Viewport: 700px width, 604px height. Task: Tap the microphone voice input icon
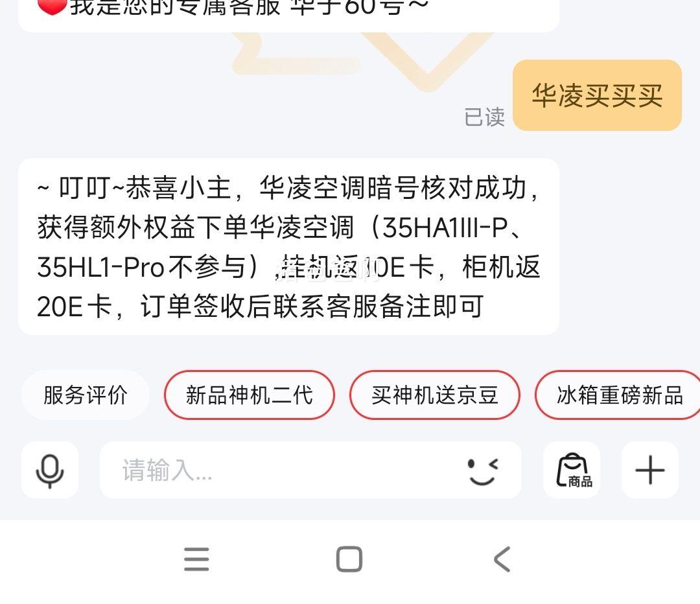point(49,470)
